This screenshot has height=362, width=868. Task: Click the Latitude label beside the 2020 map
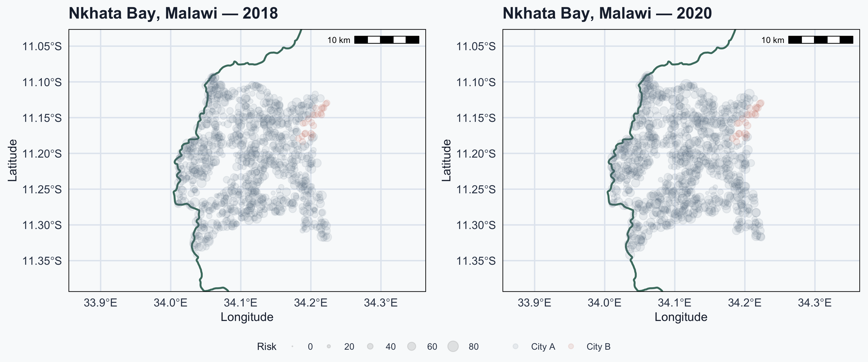[x=447, y=160]
